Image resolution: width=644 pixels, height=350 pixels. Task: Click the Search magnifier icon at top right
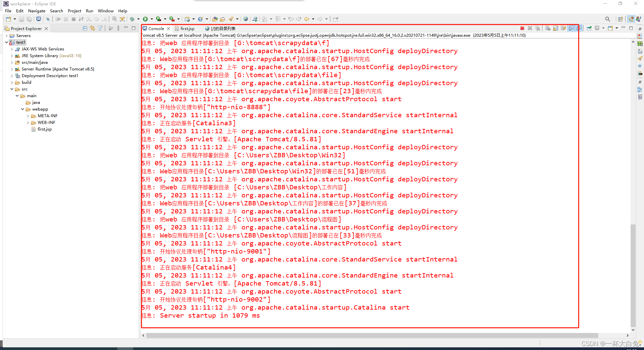coord(608,19)
